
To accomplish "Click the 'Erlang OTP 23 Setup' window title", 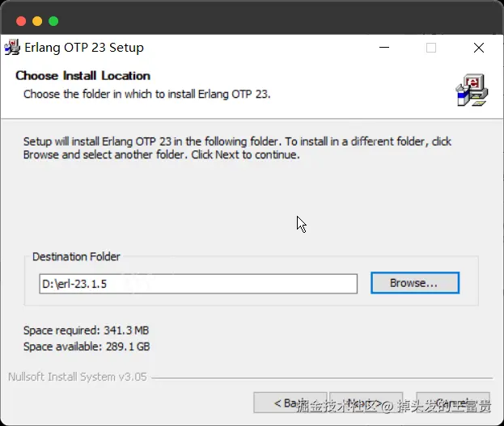I will [84, 48].
